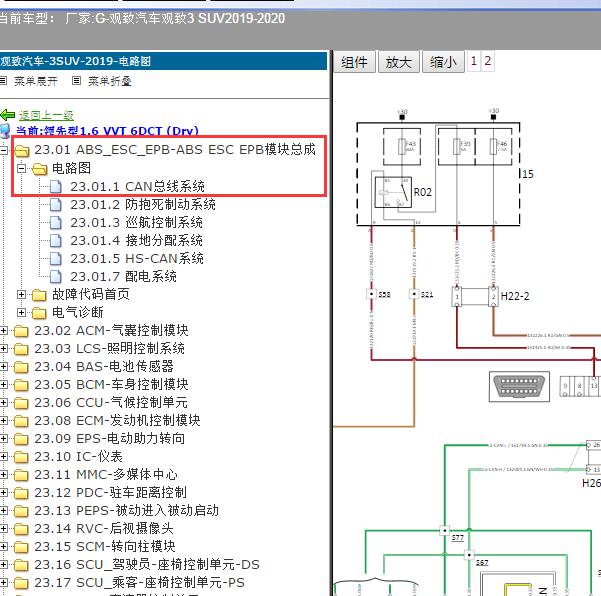Click splice point S77
This screenshot has height=596, width=601.
pos(445,531)
